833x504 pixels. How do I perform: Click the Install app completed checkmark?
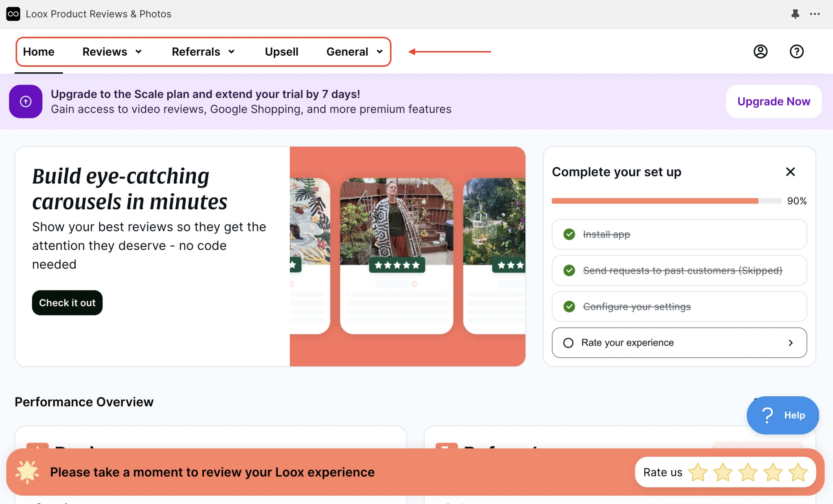pyautogui.click(x=569, y=234)
